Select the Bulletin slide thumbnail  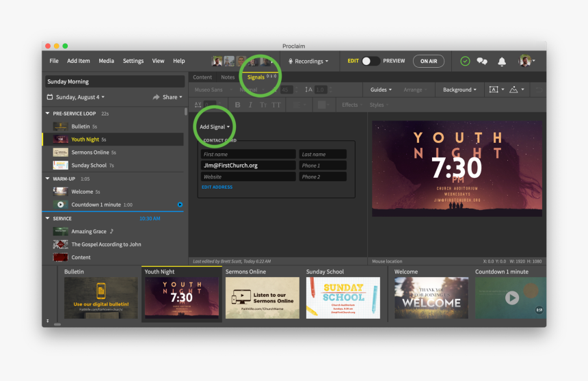click(x=101, y=298)
